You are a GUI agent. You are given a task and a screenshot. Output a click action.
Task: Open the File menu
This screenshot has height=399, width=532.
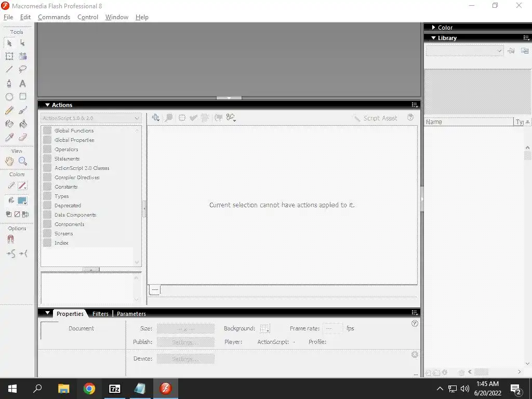[x=8, y=17]
